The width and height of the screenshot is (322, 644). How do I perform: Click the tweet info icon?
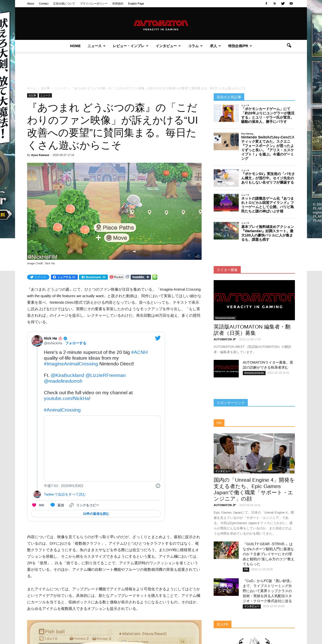coord(158,486)
